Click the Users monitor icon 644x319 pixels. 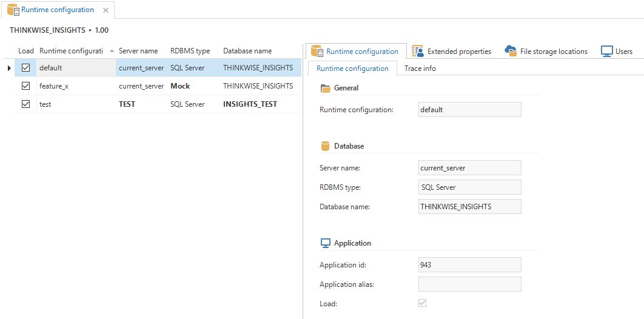(x=606, y=51)
